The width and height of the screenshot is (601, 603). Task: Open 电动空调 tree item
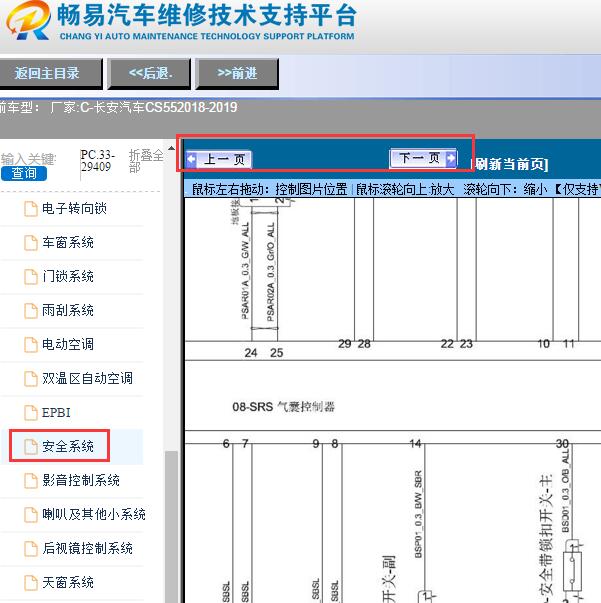click(68, 344)
